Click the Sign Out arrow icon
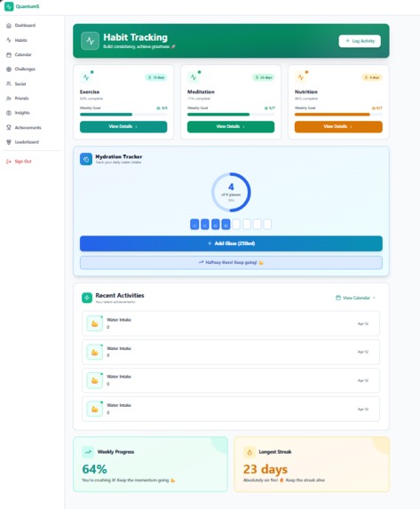 (9, 162)
